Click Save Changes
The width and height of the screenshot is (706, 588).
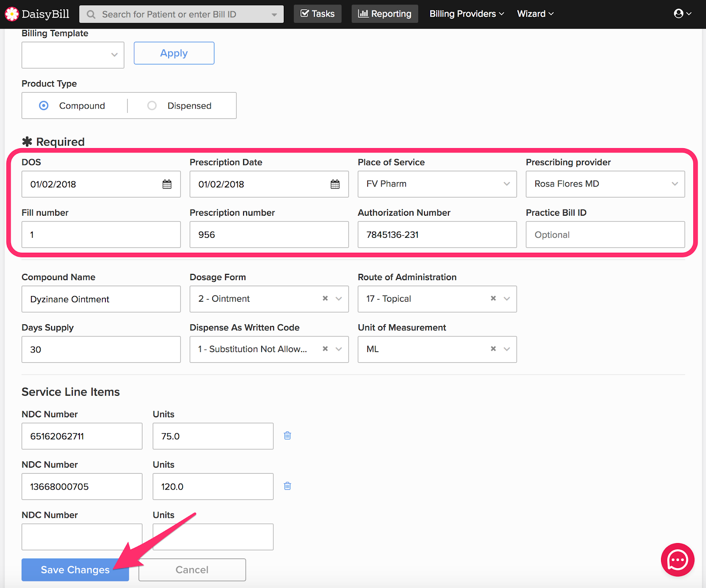coord(75,569)
